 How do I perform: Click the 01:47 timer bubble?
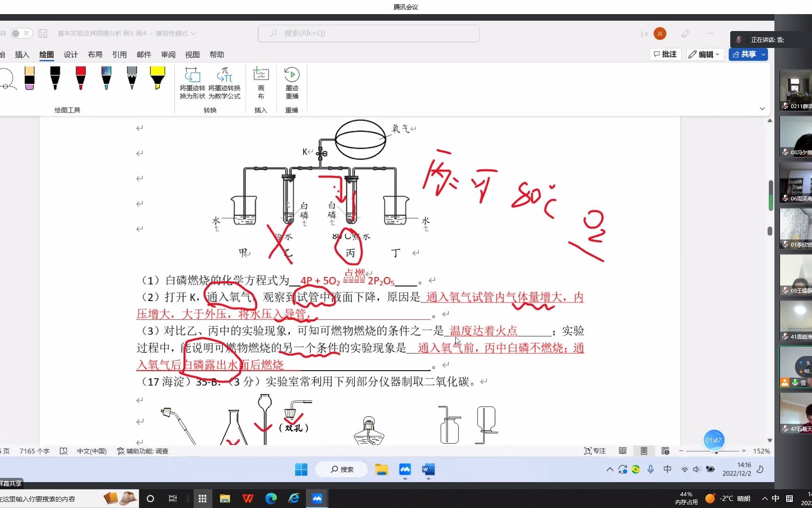[x=714, y=440]
